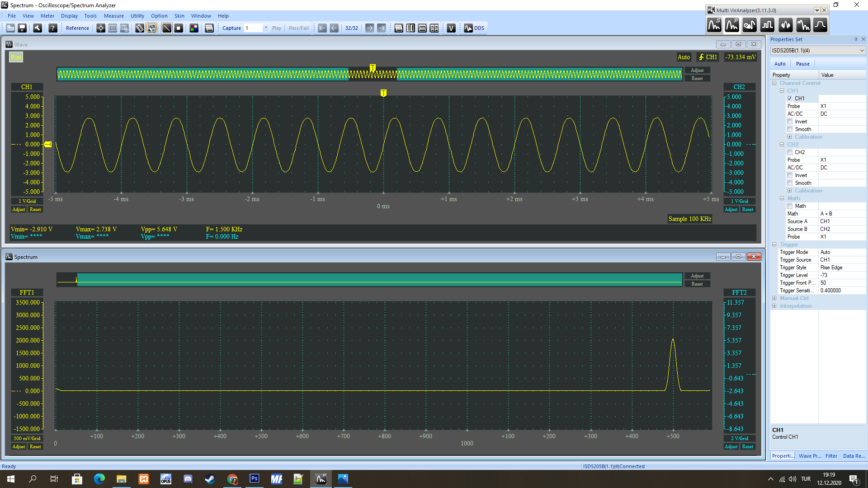868x488 pixels.
Task: Enable CH2 Smooth checkbox
Action: [x=790, y=183]
